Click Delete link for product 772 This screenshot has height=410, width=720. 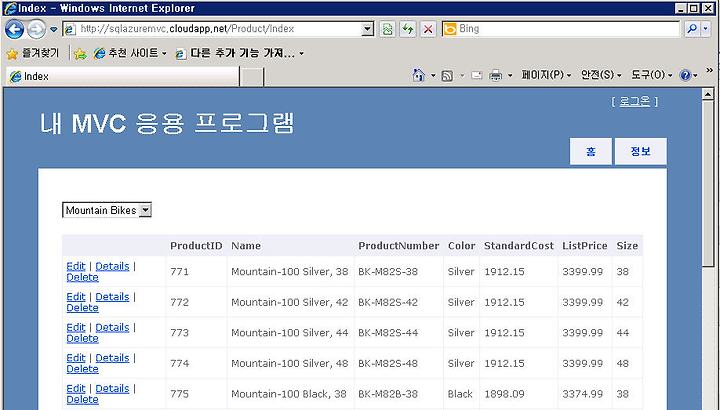tap(82, 308)
